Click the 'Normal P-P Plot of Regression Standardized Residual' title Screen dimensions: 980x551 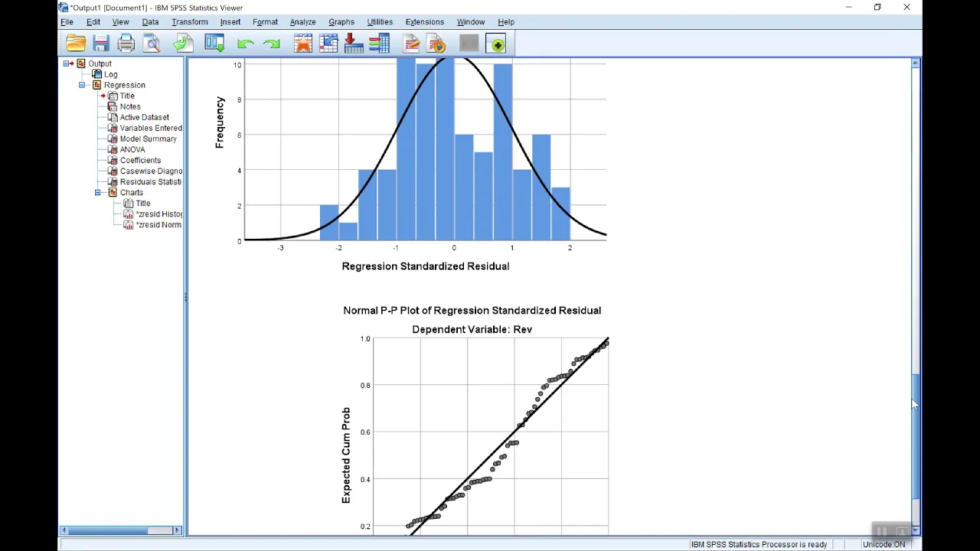click(x=472, y=311)
